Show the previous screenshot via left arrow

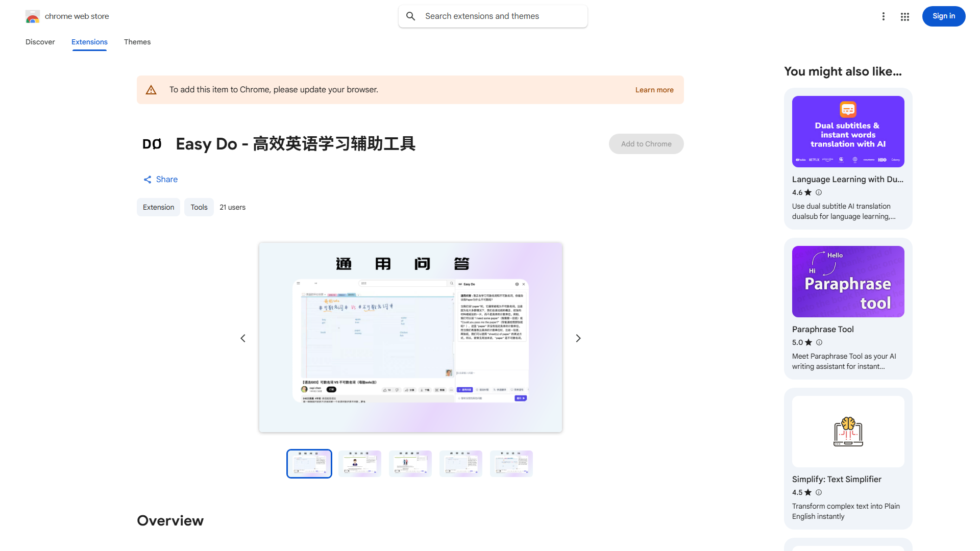click(x=243, y=338)
